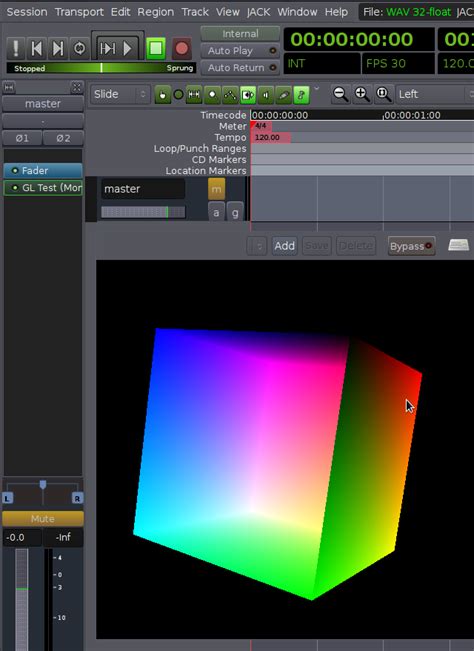Toggle phase invert ø1
Image resolution: width=474 pixels, height=651 pixels.
click(x=22, y=138)
